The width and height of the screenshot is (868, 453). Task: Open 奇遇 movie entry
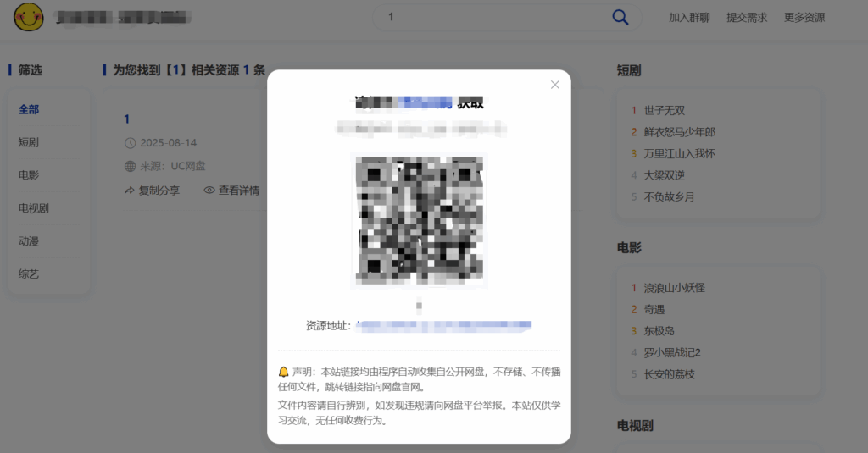(x=654, y=310)
